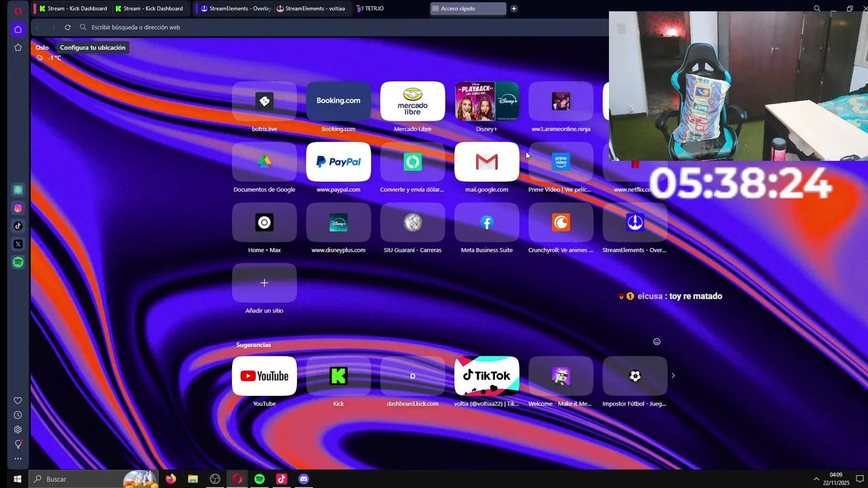868x488 pixels.
Task: Switch to StreamElements - voltiaa tab
Action: [311, 9]
